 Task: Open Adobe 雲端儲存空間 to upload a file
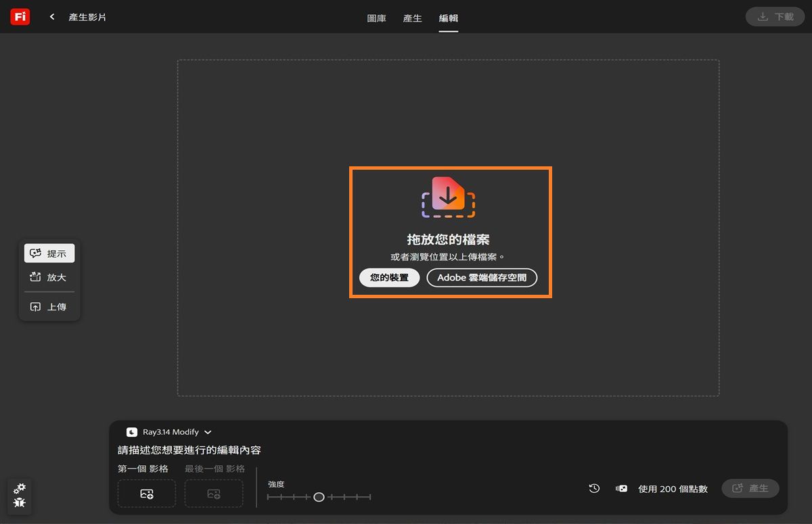pos(481,277)
